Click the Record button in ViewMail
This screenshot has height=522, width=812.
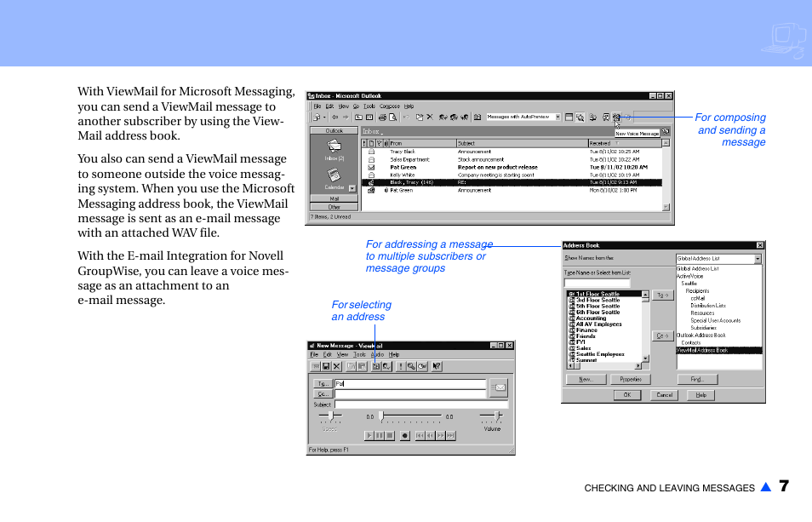click(405, 435)
